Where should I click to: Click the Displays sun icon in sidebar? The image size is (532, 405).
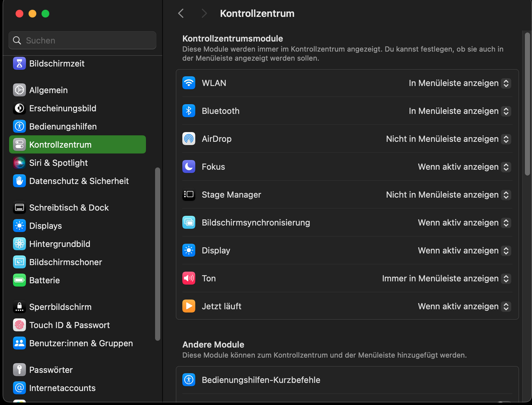pos(19,225)
